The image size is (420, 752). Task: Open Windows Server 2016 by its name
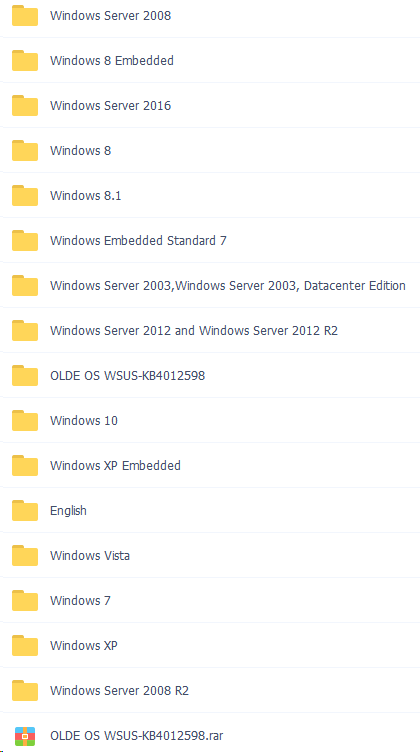[x=110, y=106]
